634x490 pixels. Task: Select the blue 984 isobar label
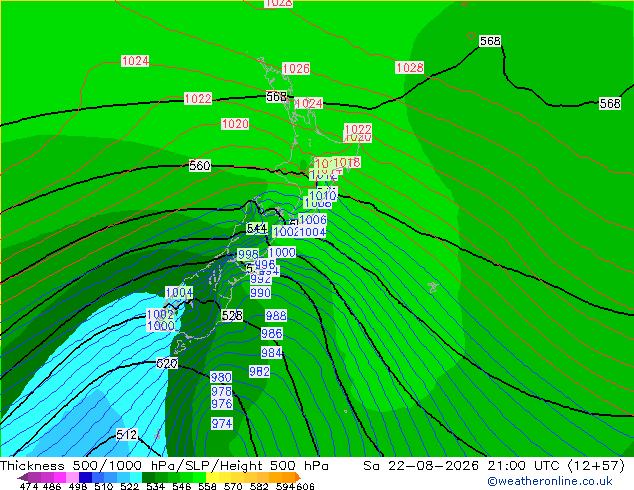point(271,353)
